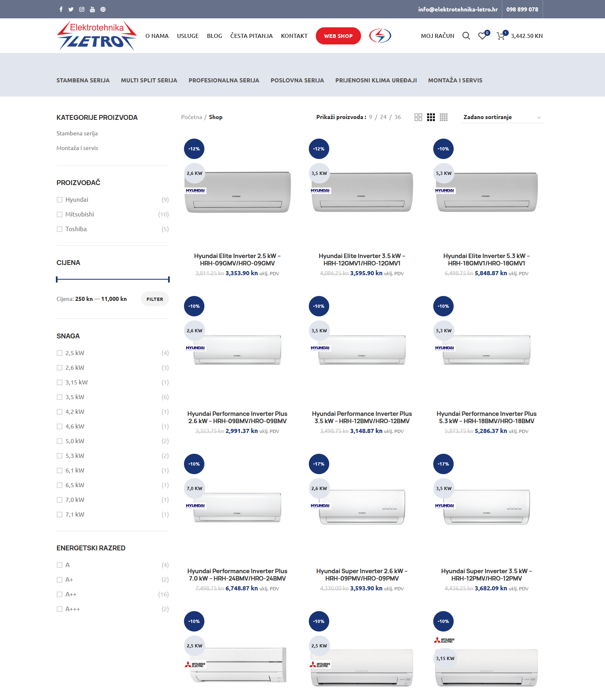Check the Mitsubishi manufacturer filter
The image size is (605, 700).
(x=60, y=214)
